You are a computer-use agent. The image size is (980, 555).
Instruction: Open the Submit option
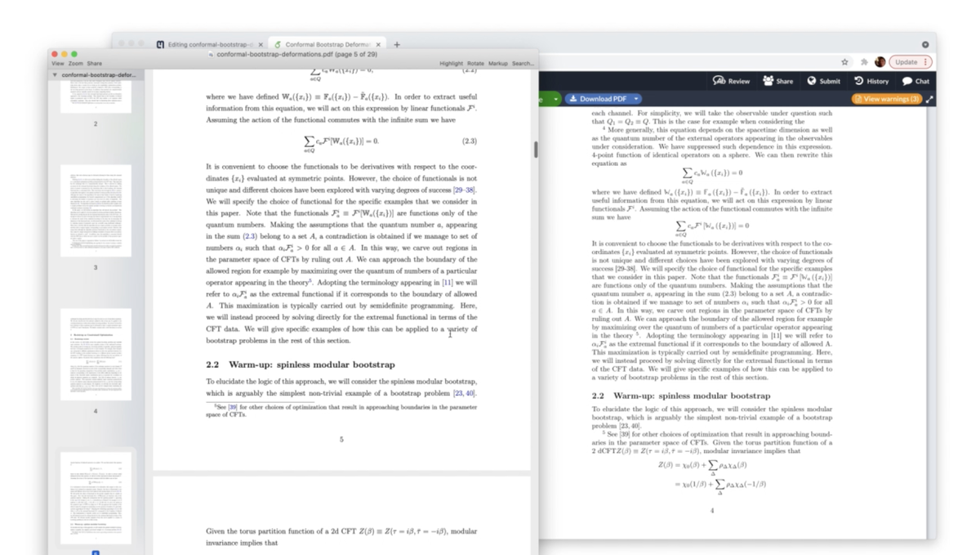pyautogui.click(x=823, y=81)
